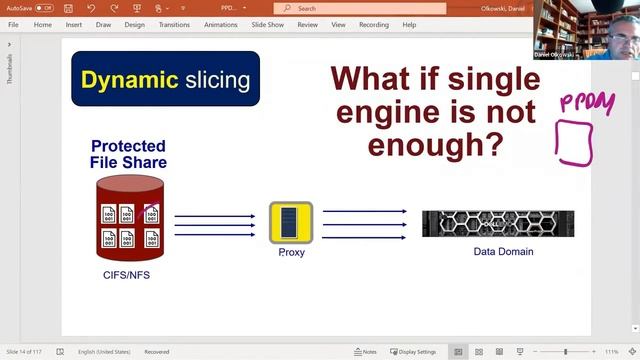Click the Data Domain server image
This screenshot has width=640, height=360.
[498, 224]
